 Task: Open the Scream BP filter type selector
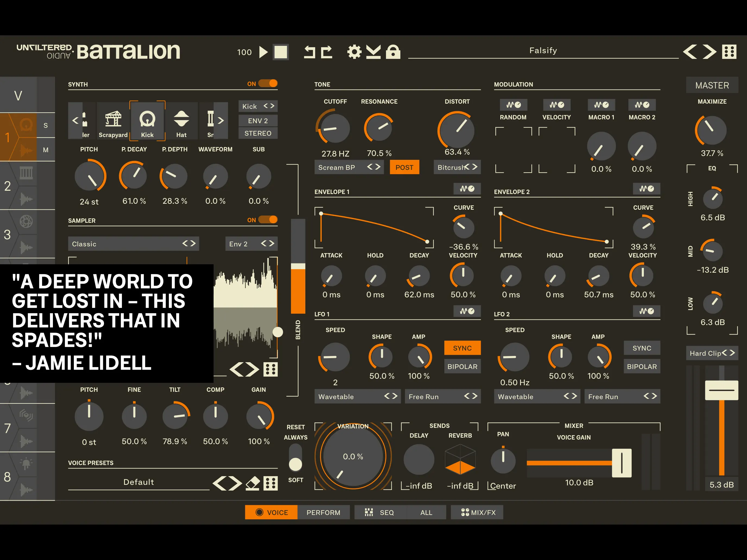(349, 167)
